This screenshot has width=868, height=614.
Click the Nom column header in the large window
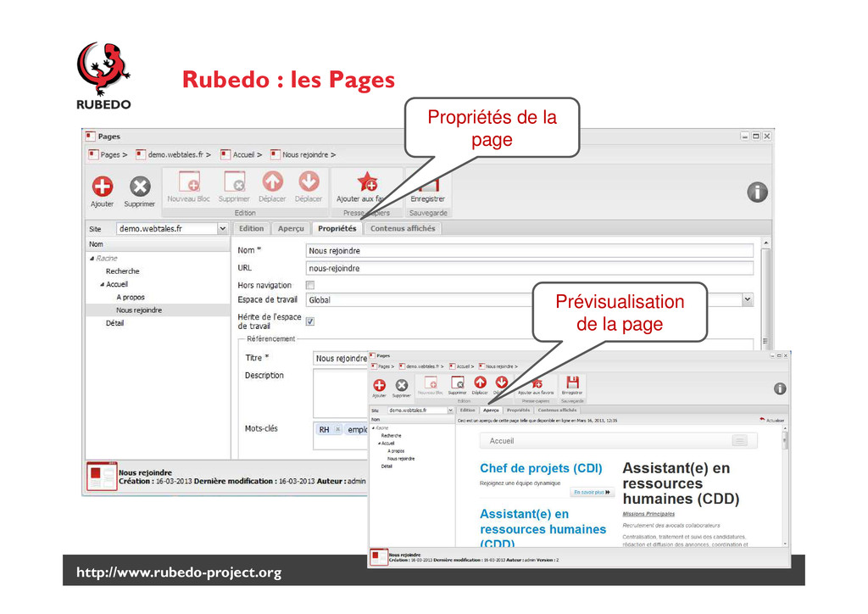(x=158, y=244)
